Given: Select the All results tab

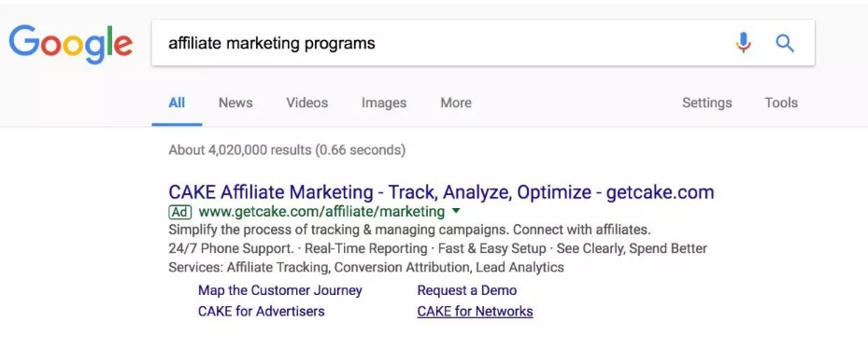Looking at the screenshot, I should pyautogui.click(x=177, y=103).
